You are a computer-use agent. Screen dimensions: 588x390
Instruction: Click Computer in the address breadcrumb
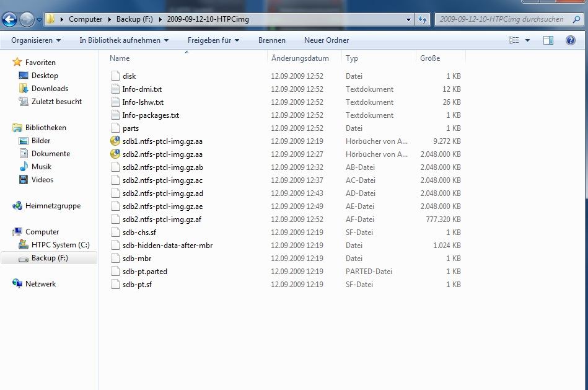click(86, 19)
